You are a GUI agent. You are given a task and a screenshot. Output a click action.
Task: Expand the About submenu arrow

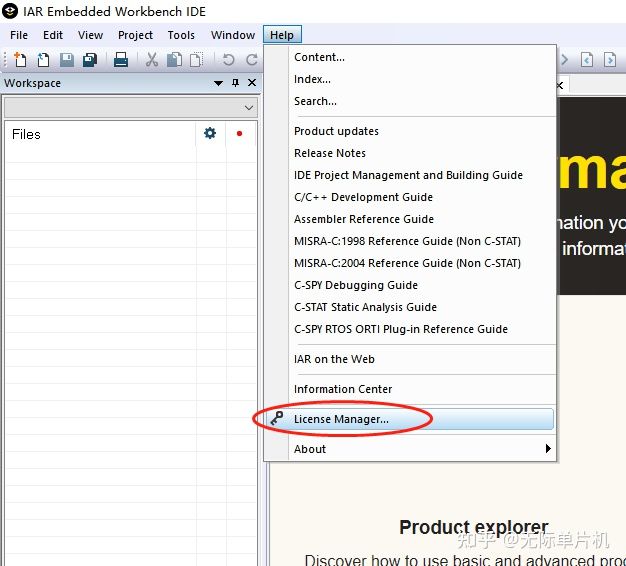547,449
